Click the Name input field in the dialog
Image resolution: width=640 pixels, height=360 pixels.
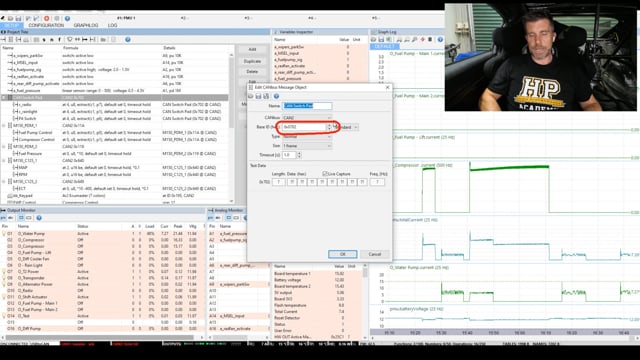point(307,106)
